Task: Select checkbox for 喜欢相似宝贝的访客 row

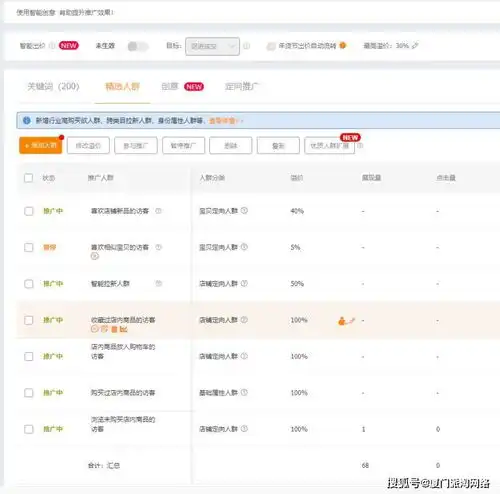Action: [x=29, y=247]
